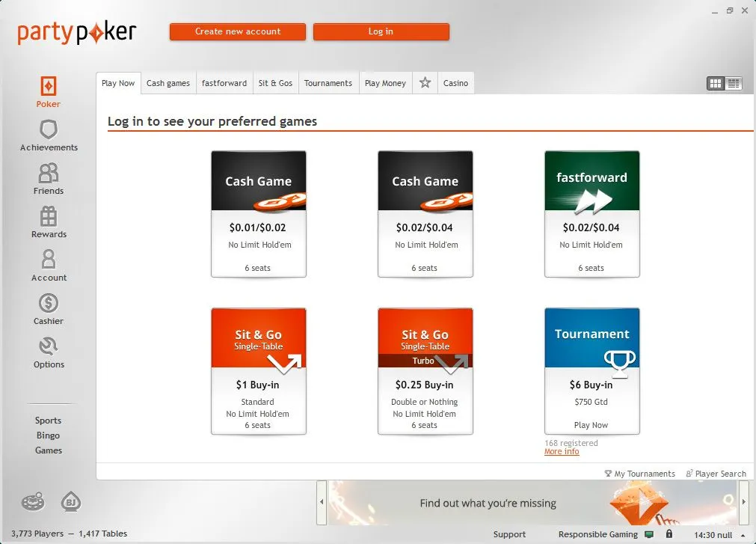
Task: Open the Options wrench icon
Action: pyautogui.click(x=48, y=346)
